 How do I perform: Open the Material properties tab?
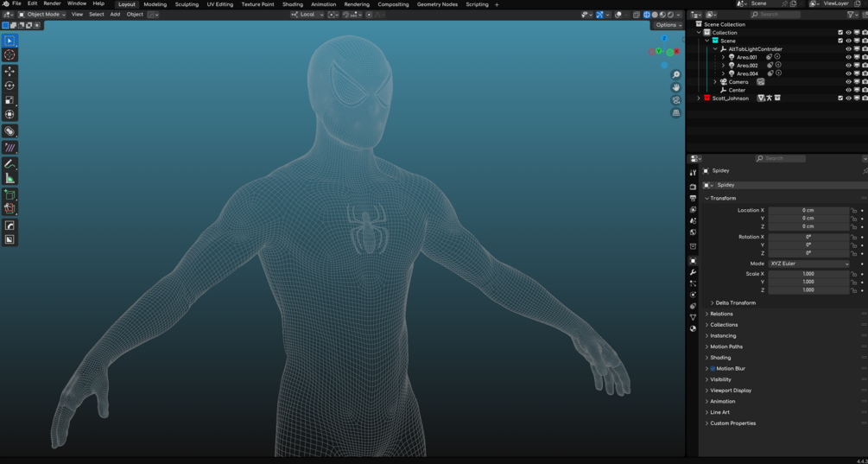pos(693,328)
